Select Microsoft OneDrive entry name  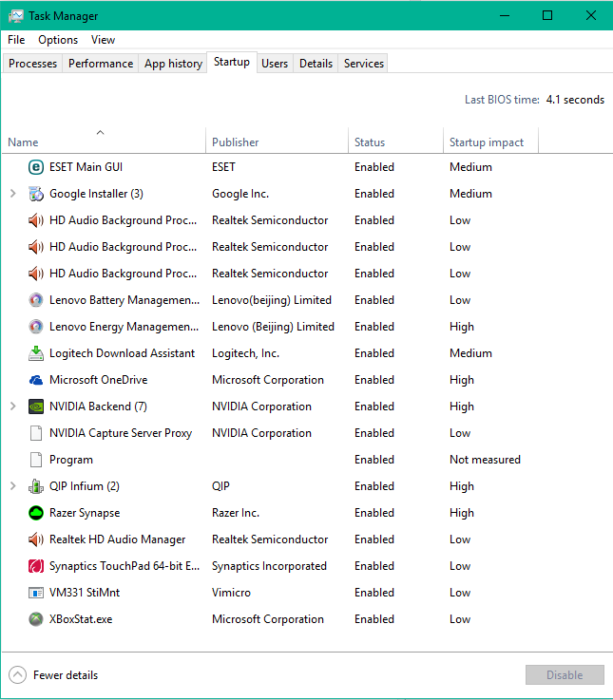click(98, 380)
